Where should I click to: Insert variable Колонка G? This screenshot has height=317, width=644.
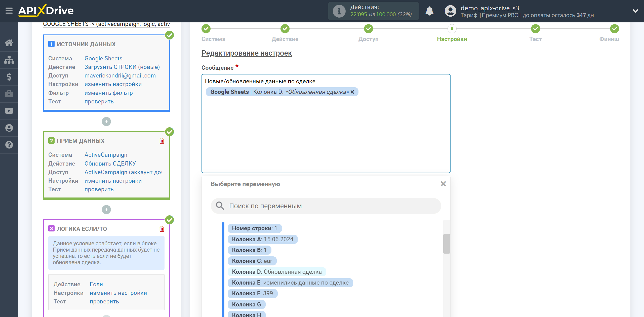tap(247, 304)
